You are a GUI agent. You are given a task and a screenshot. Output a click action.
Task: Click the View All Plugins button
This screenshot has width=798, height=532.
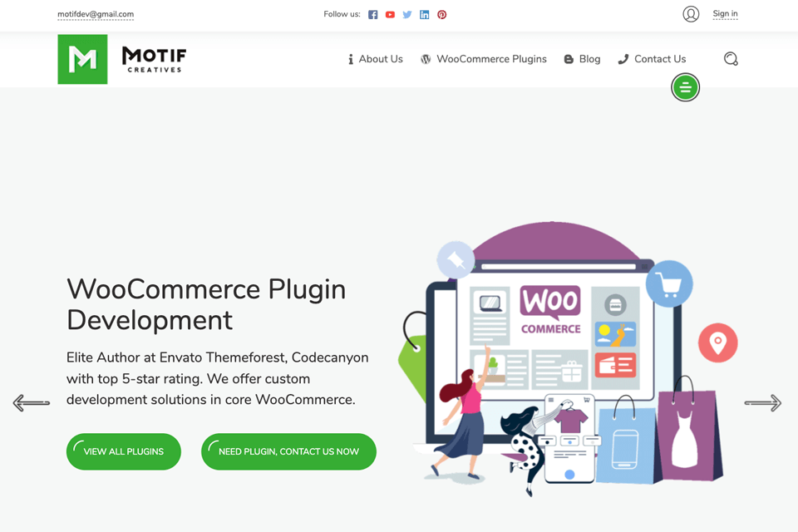(x=124, y=451)
